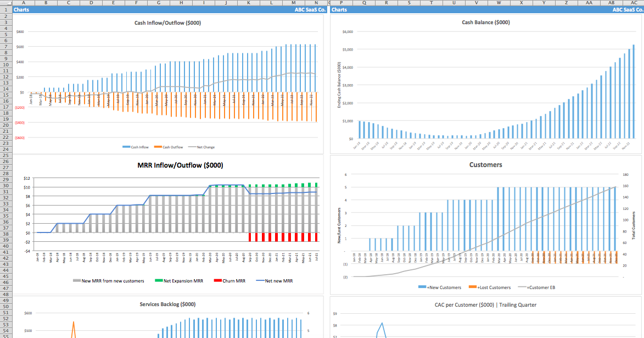Image resolution: width=644 pixels, height=338 pixels.
Task: Select row 50 header
Action: (x=5, y=306)
